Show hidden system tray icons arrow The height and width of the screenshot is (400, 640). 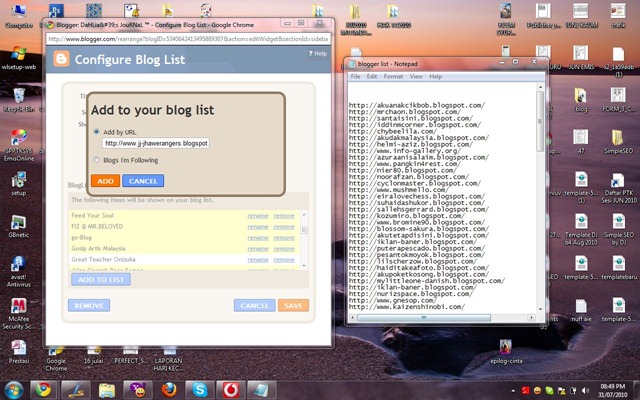pos(512,390)
